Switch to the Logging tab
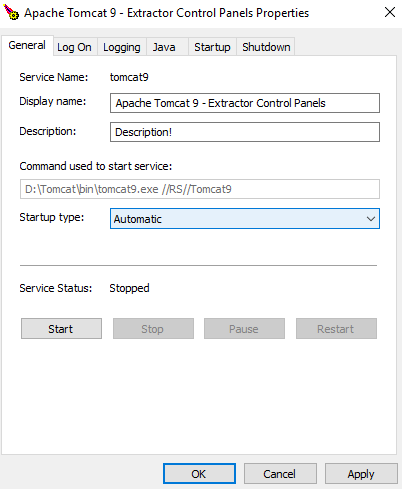Image resolution: width=402 pixels, height=489 pixels. (x=122, y=47)
